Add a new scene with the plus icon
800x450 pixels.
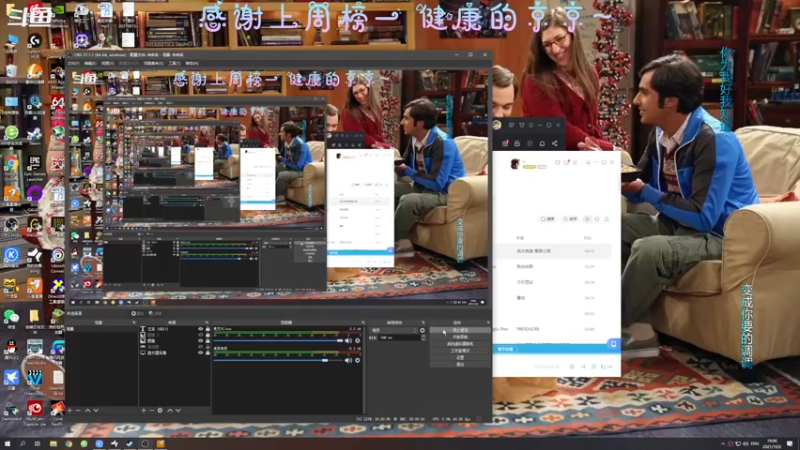(70, 410)
